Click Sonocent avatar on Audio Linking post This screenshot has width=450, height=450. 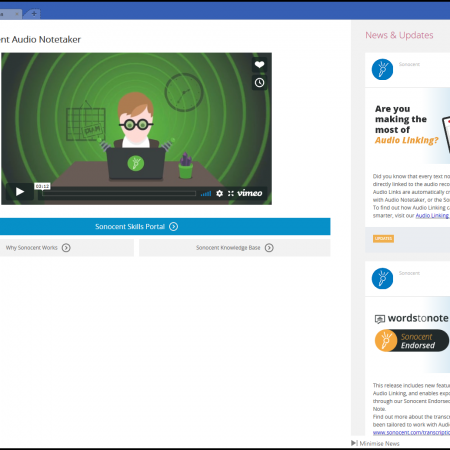tap(382, 69)
